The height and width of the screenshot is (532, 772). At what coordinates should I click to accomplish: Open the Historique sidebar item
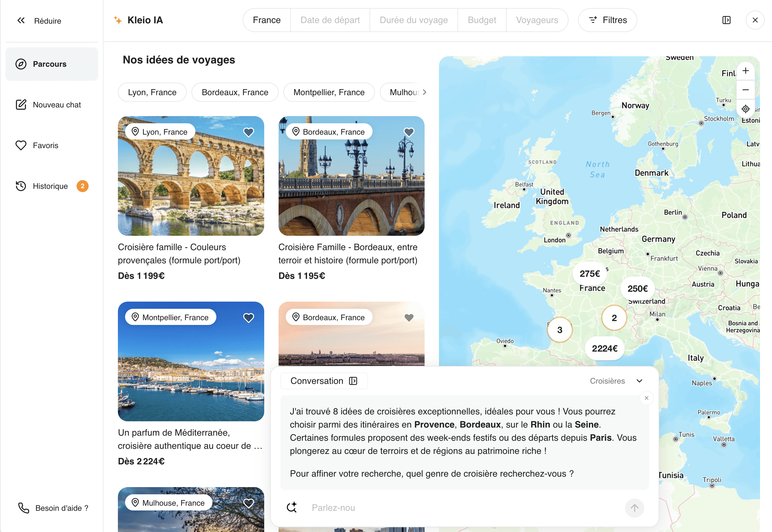(x=50, y=186)
